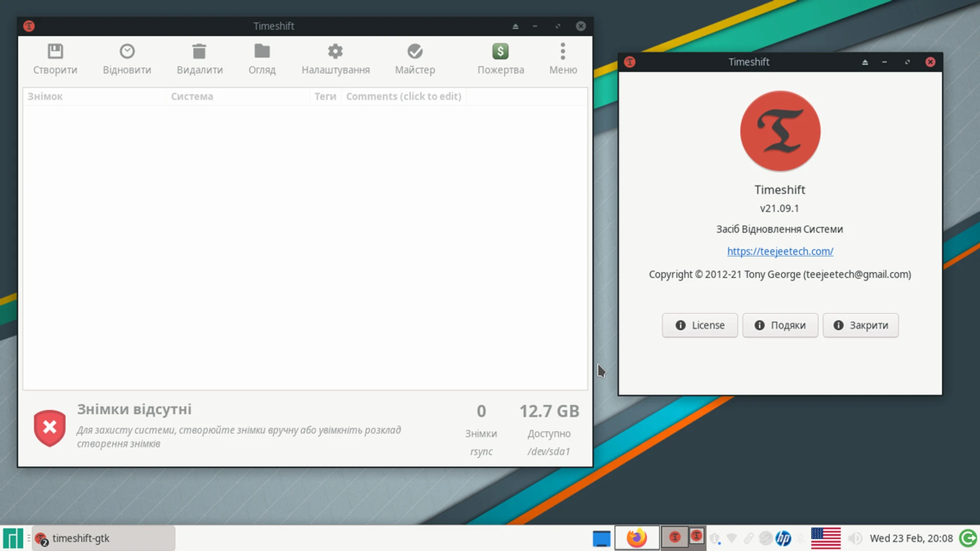Viewport: 980px width, 551px height.
Task: Click the main window keep-above arrow button
Action: [516, 26]
